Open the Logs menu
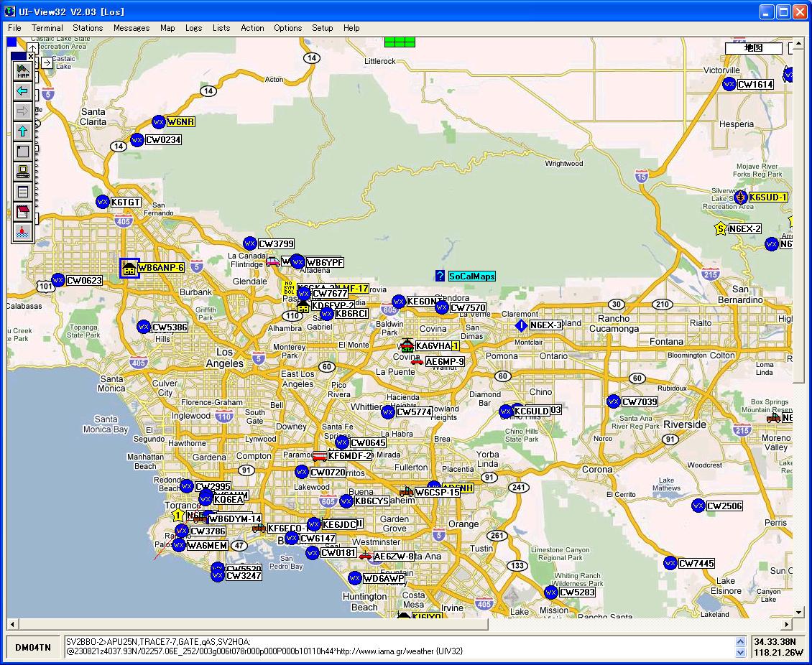 click(x=194, y=28)
